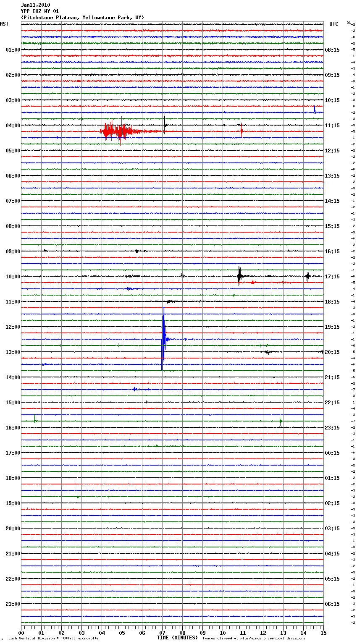Click the green spike at left of 15:45 trace

[35, 420]
